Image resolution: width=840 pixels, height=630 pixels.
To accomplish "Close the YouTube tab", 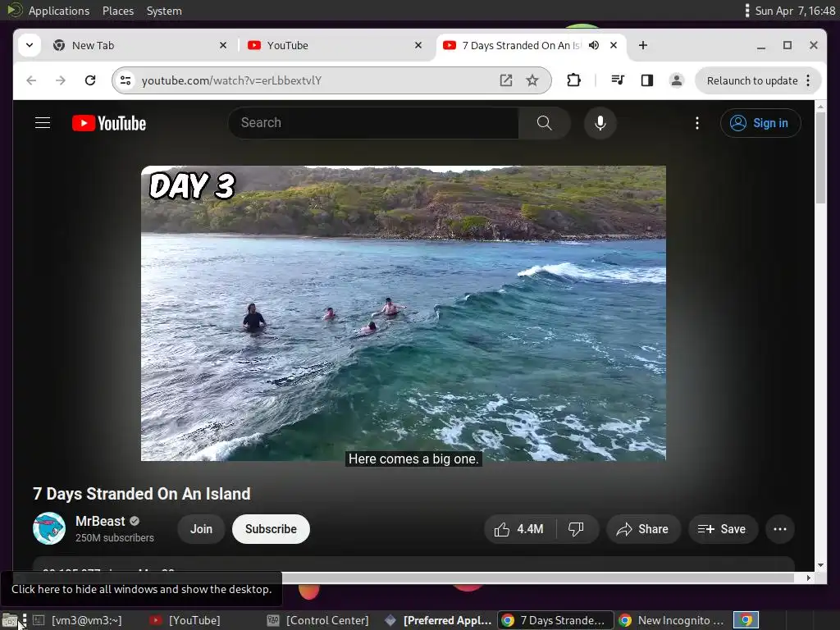I will 418,46.
